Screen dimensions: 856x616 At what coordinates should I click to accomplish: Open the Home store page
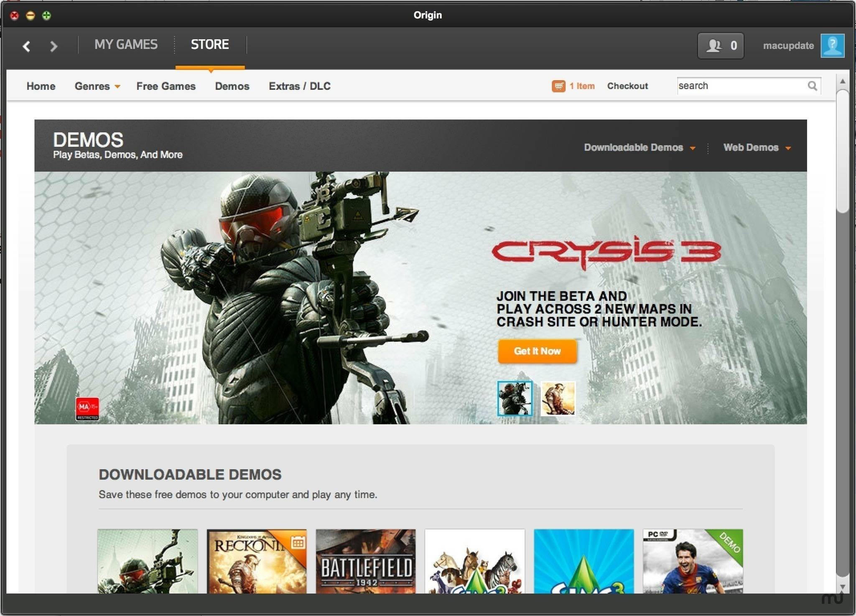pyautogui.click(x=41, y=86)
